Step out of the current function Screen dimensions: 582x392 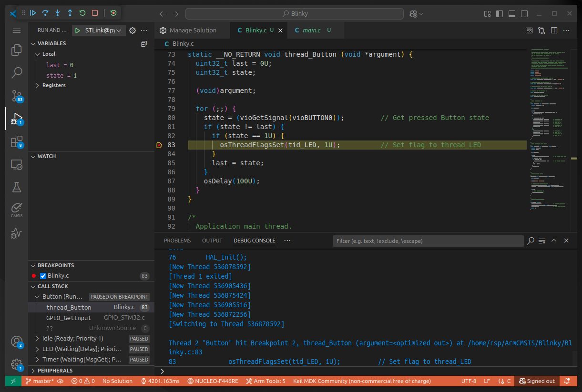pos(70,13)
